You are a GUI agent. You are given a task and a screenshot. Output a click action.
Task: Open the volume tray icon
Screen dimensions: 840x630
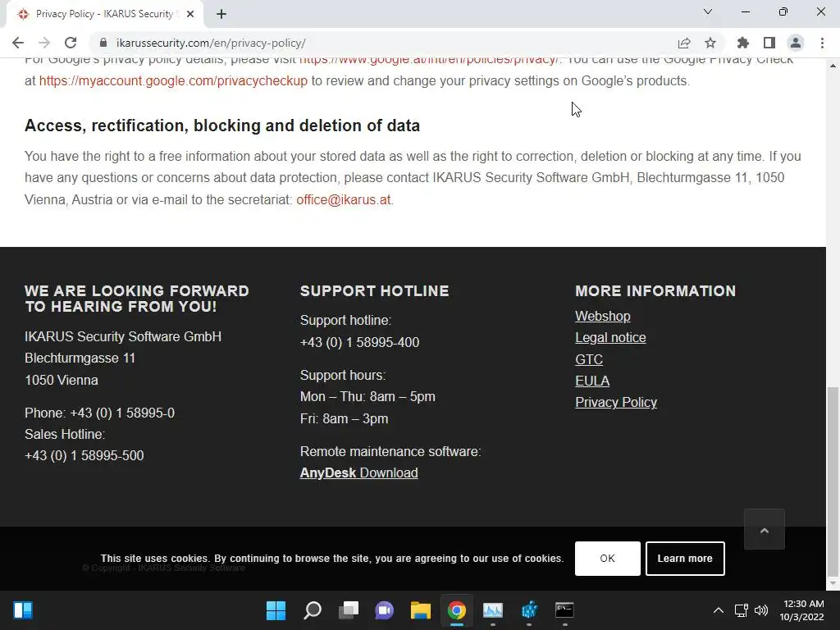760,610
